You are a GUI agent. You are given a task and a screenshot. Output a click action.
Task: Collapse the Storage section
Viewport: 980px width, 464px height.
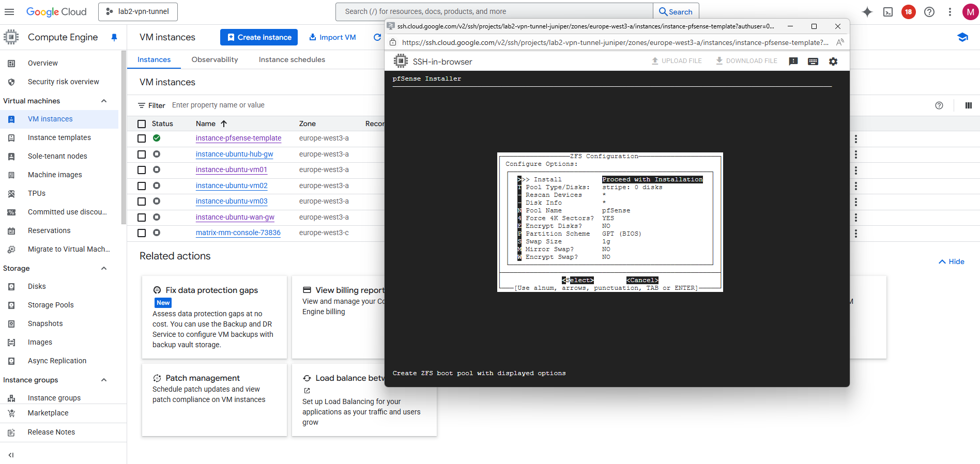(104, 268)
